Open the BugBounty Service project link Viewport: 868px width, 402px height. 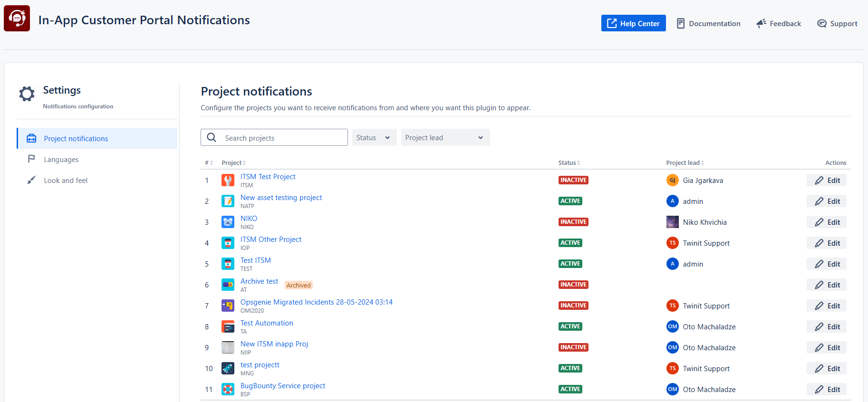tap(283, 386)
